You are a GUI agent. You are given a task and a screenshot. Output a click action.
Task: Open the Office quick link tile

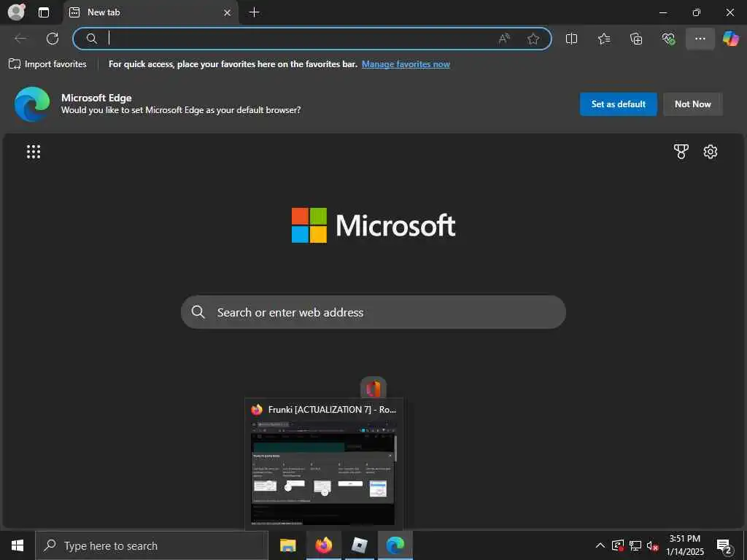(x=373, y=388)
